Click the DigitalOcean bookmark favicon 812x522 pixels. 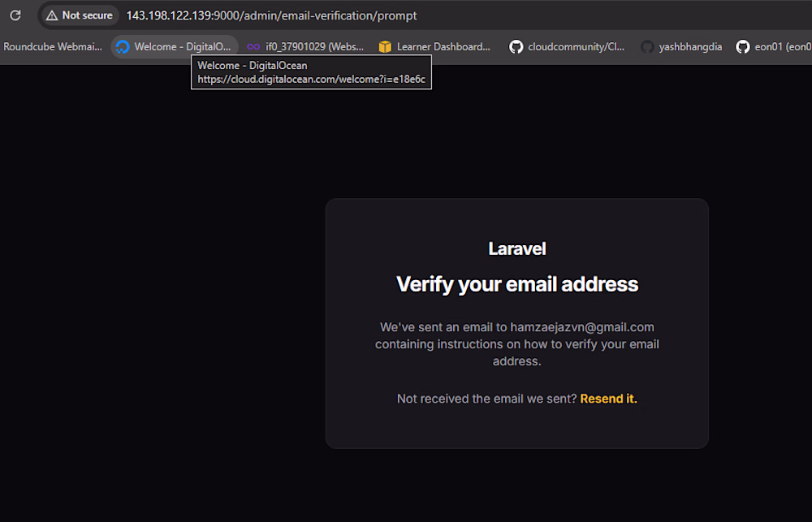coord(123,47)
